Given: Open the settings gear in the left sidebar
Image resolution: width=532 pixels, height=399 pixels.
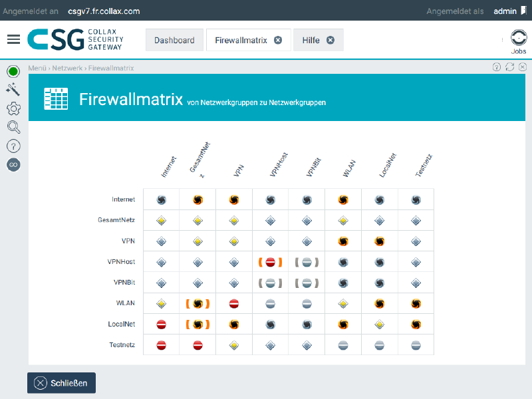Looking at the screenshot, I should (13, 108).
